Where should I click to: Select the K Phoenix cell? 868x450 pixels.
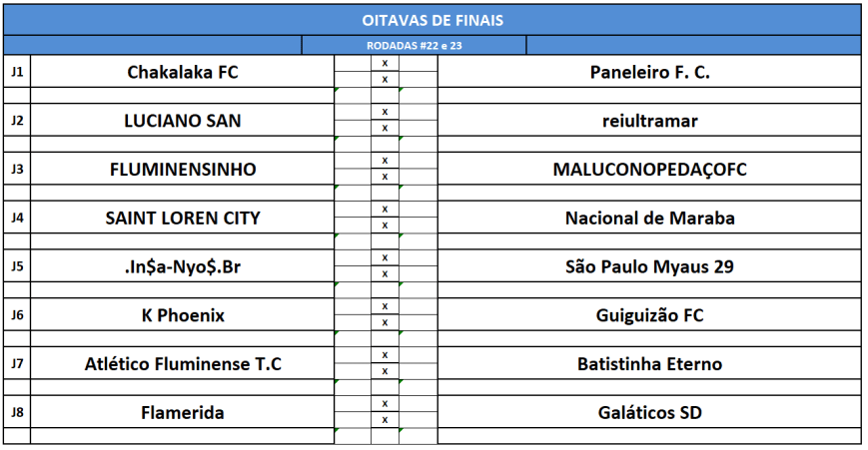tap(183, 315)
